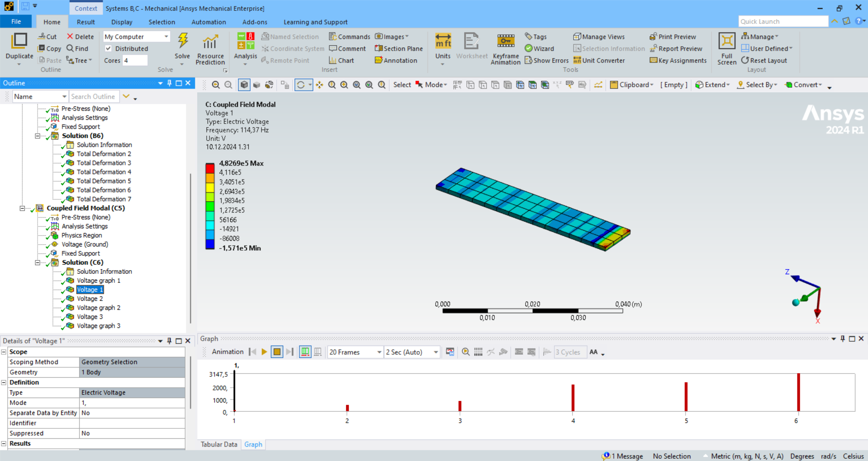The width and height of the screenshot is (868, 461).
Task: Click the Search Outline field
Action: [94, 96]
